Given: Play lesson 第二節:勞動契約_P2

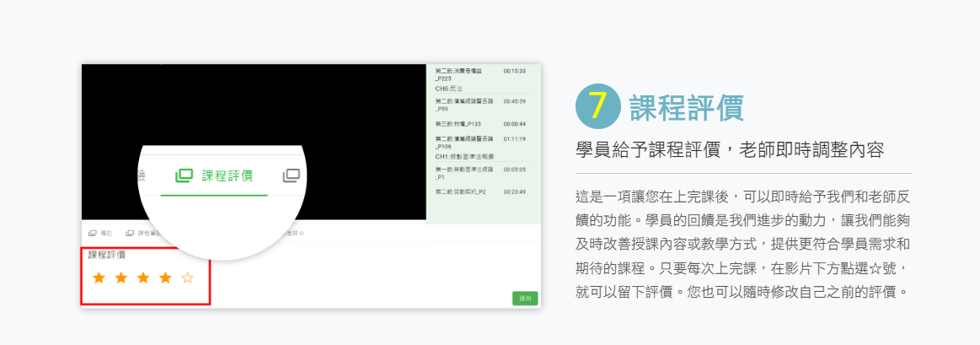Looking at the screenshot, I should pyautogui.click(x=460, y=191).
